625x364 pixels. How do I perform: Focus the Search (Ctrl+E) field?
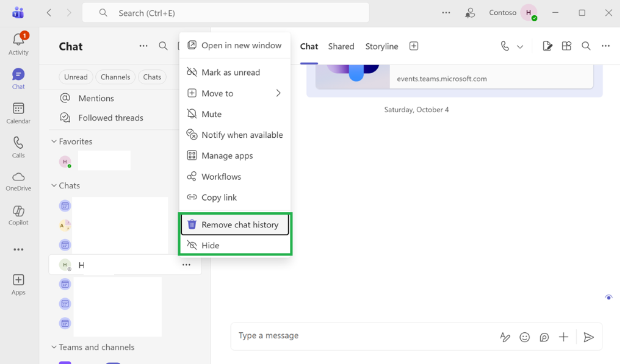click(x=226, y=13)
